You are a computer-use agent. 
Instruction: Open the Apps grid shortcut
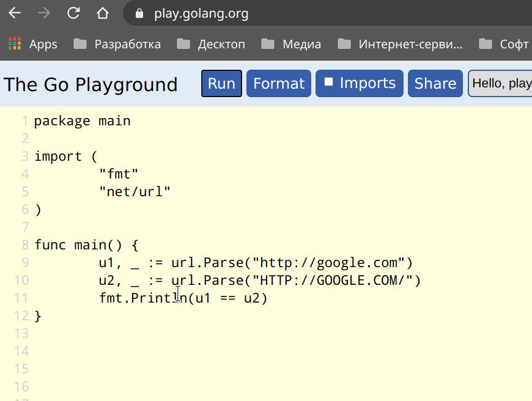pos(32,44)
